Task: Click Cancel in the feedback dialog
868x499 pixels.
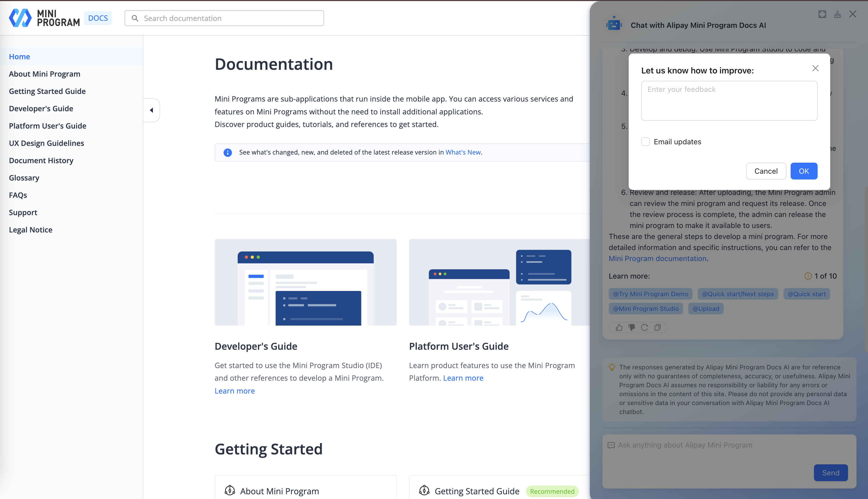Action: (766, 171)
